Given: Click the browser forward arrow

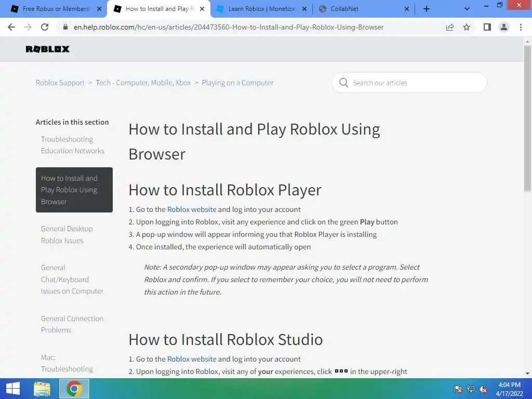Looking at the screenshot, I should tap(28, 27).
